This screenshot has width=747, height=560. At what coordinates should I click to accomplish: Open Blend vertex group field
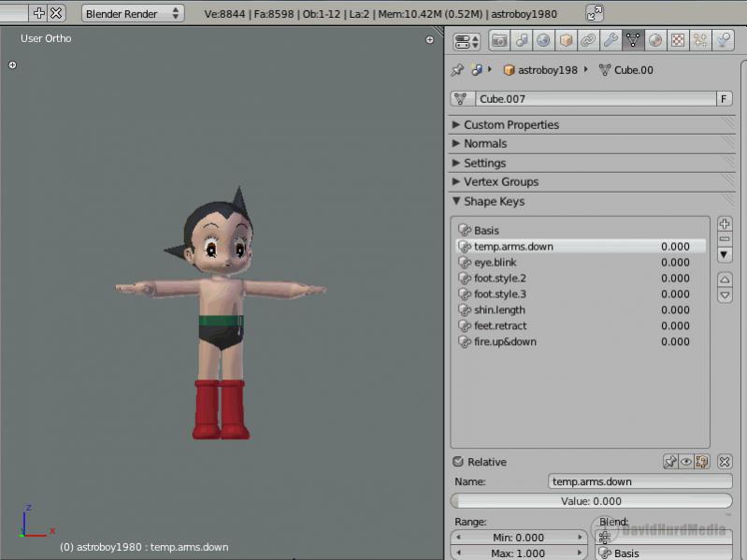click(x=664, y=538)
